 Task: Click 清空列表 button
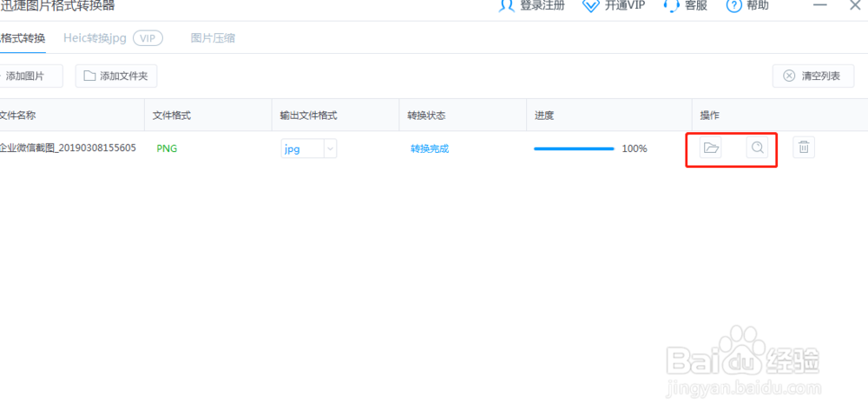click(x=813, y=76)
